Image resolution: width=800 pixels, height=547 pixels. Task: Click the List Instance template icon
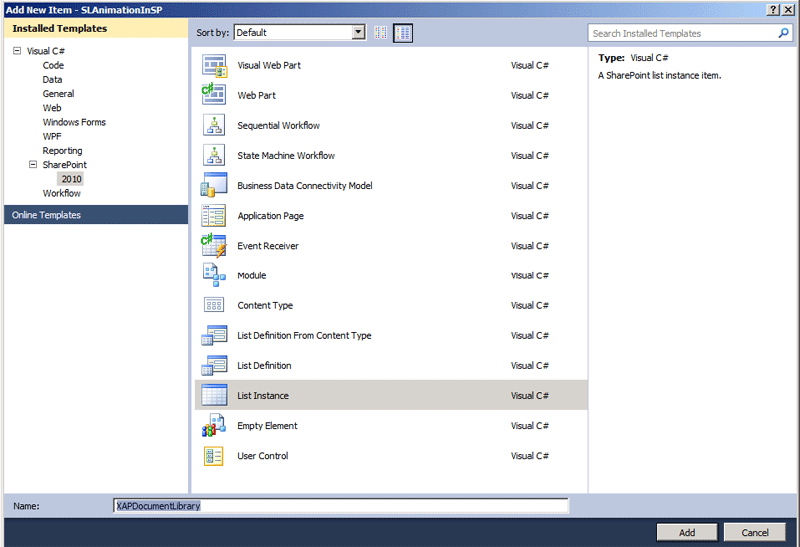(x=214, y=395)
